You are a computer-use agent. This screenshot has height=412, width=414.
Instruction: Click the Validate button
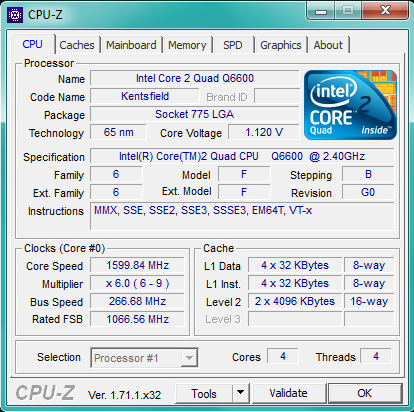289,393
